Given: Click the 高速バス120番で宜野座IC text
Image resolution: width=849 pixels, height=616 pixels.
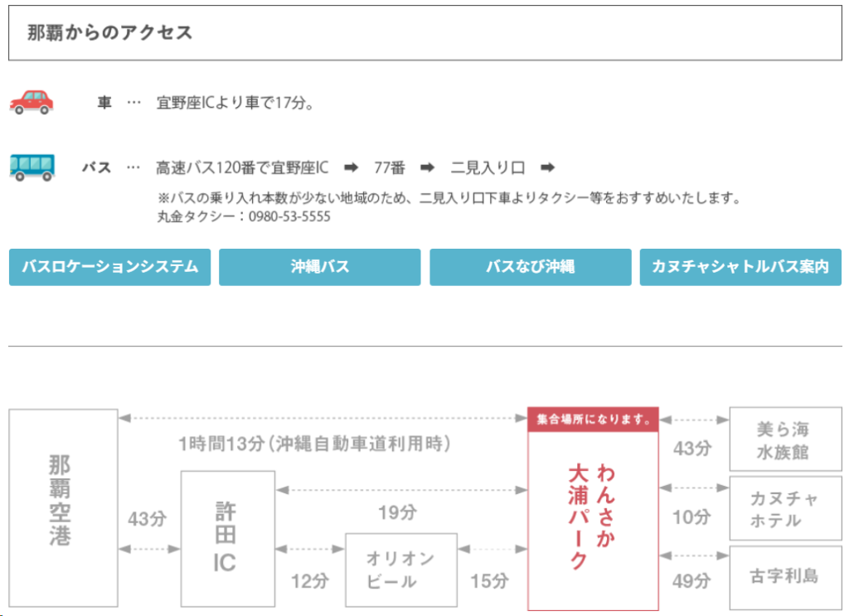Looking at the screenshot, I should click(x=242, y=167).
